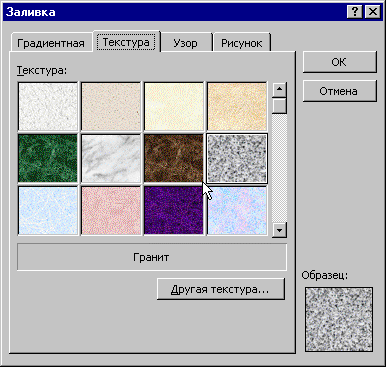
Task: Select the green marble texture swatch
Action: point(48,158)
